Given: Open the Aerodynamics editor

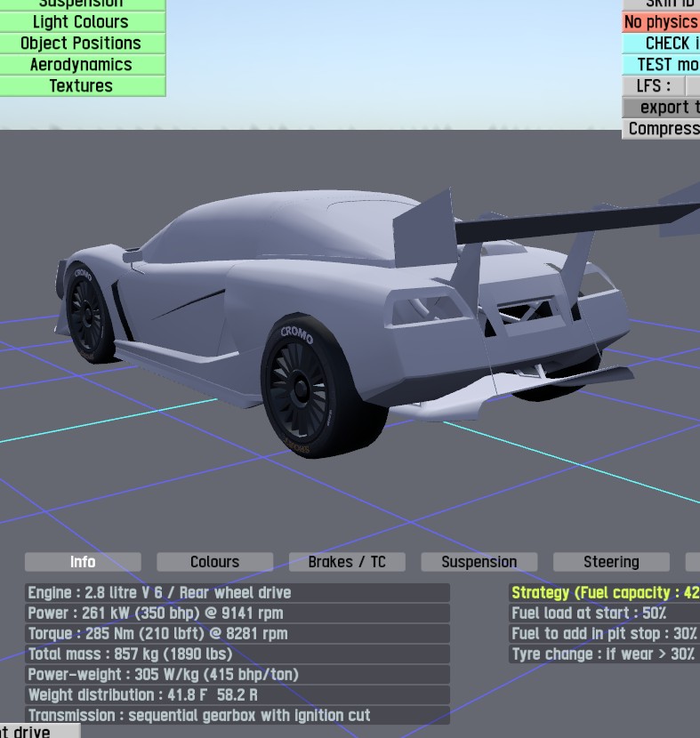Looking at the screenshot, I should 83,65.
